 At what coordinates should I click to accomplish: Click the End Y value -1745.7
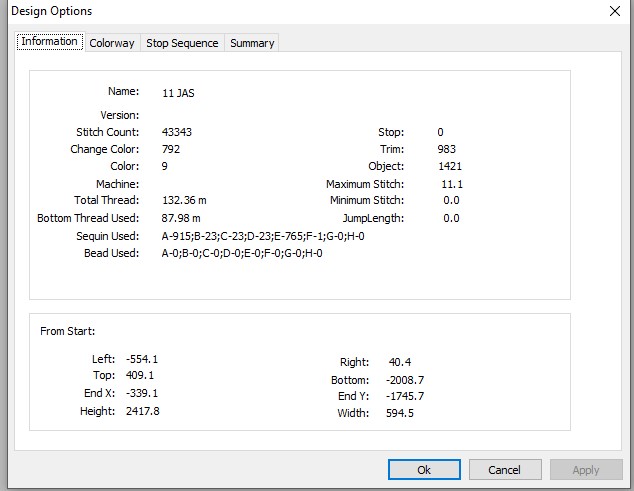[405, 396]
